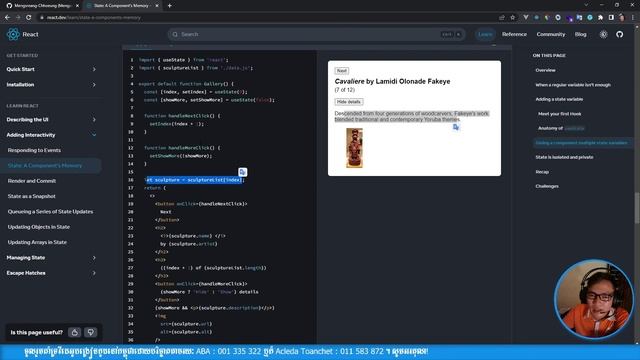Open a new browser tab with plus icon
Image resolution: width=640 pixels, height=360 pixels.
[169, 6]
